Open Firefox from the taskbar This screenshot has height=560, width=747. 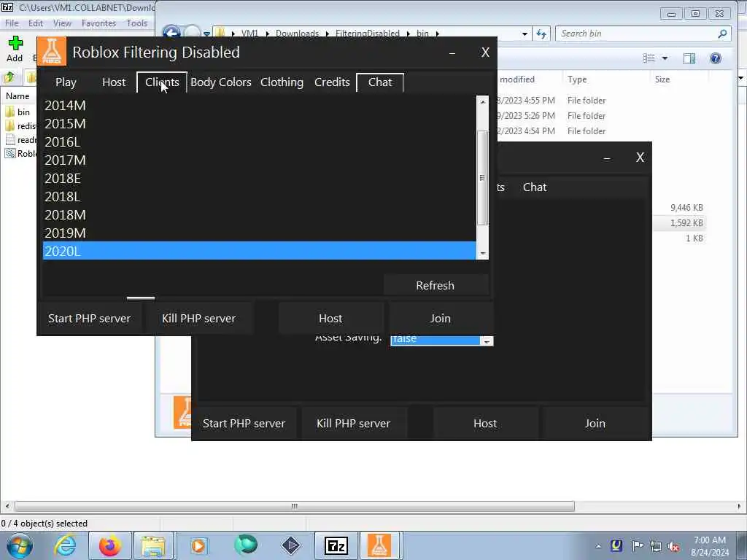[109, 545]
